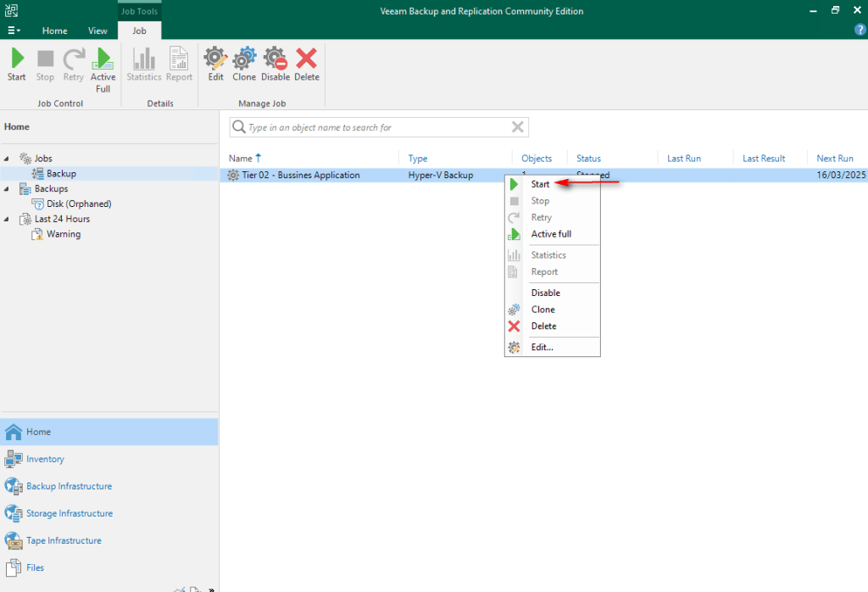
Task: Open Backup Infrastructure navigation pane
Action: tap(69, 486)
